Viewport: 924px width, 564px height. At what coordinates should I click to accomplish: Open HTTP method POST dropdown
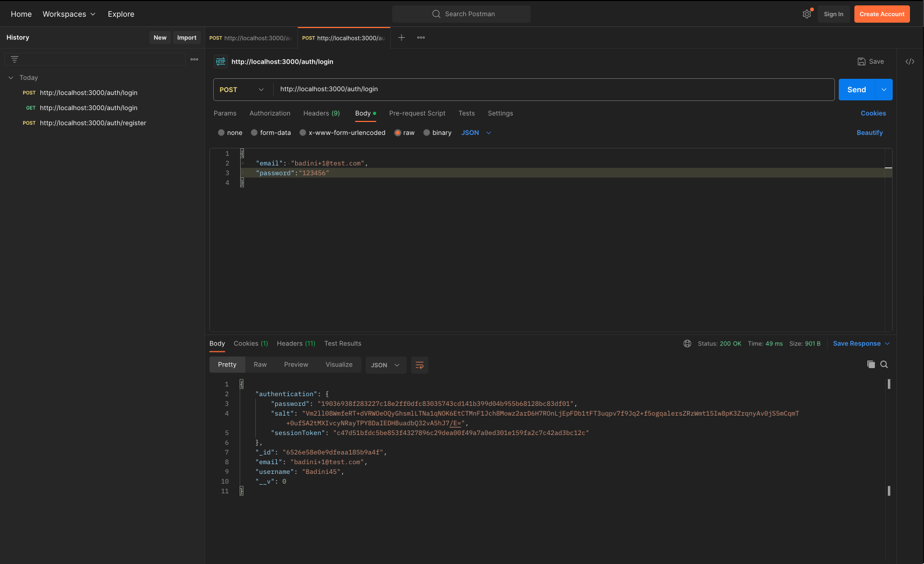242,90
